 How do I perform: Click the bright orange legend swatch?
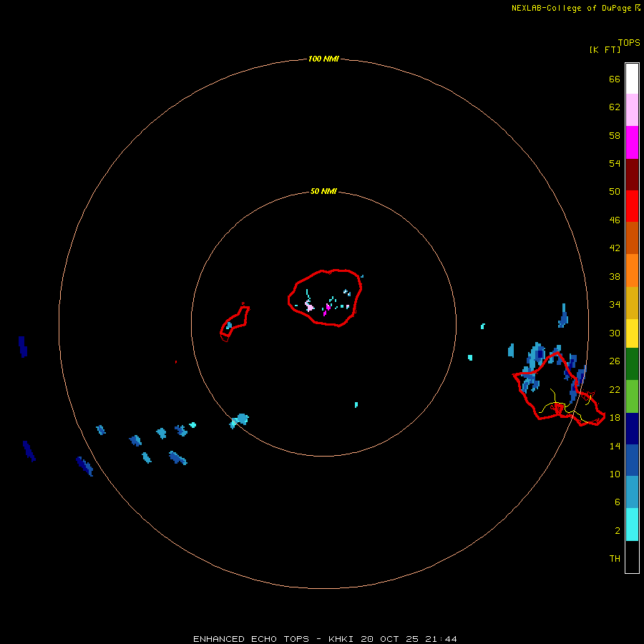(632, 270)
